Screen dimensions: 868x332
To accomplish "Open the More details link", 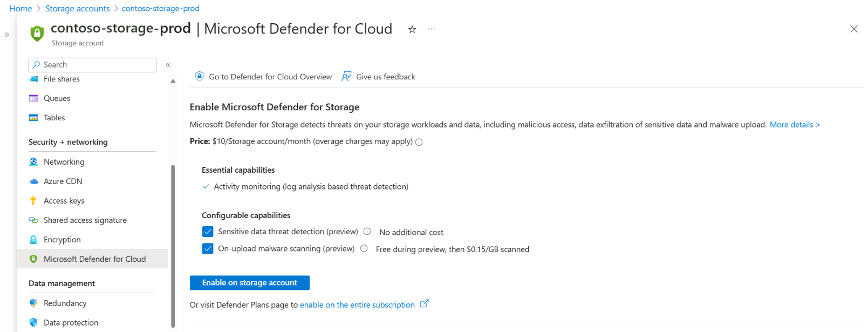I will 795,125.
